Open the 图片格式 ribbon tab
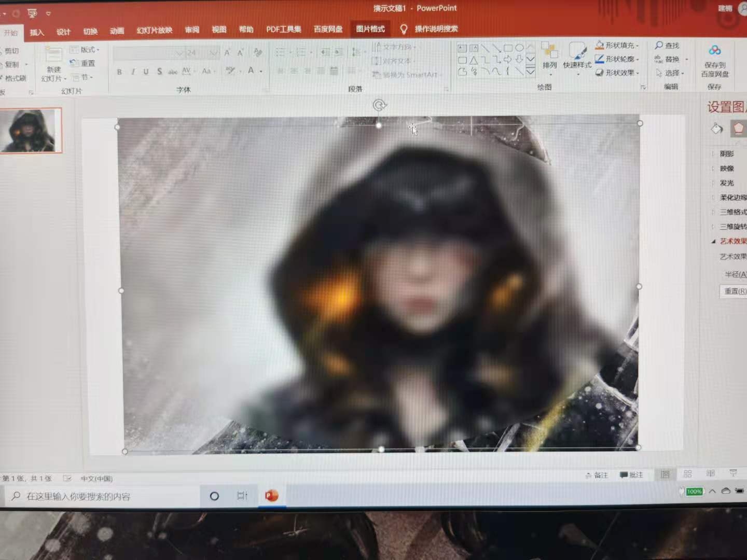Viewport: 747px width, 560px height. point(370,29)
